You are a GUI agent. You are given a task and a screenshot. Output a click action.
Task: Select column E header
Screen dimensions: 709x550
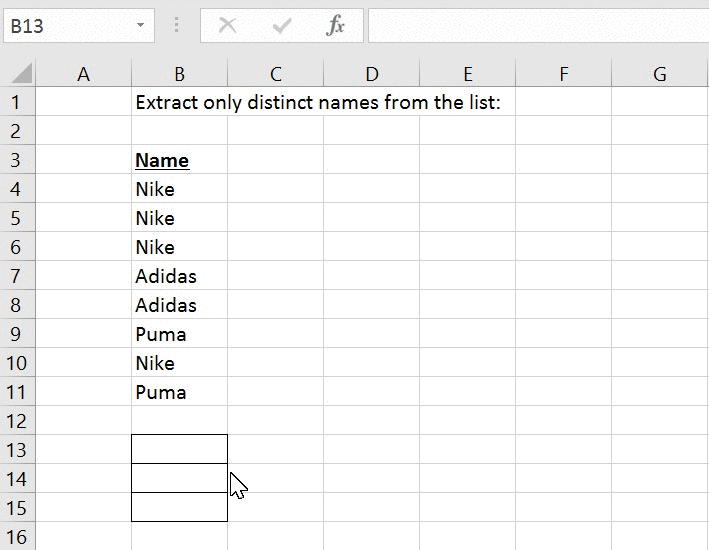pyautogui.click(x=467, y=73)
